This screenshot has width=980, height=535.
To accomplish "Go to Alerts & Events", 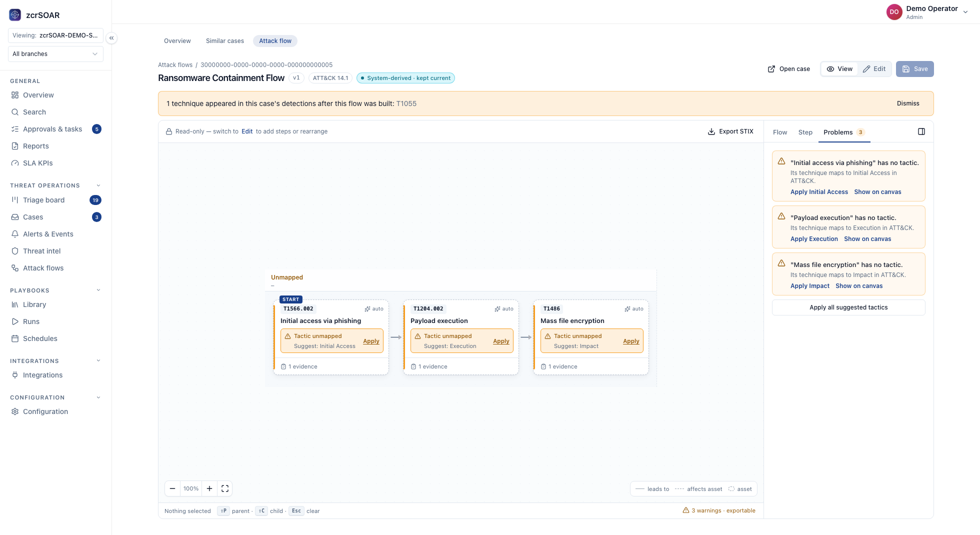I will (x=55, y=234).
